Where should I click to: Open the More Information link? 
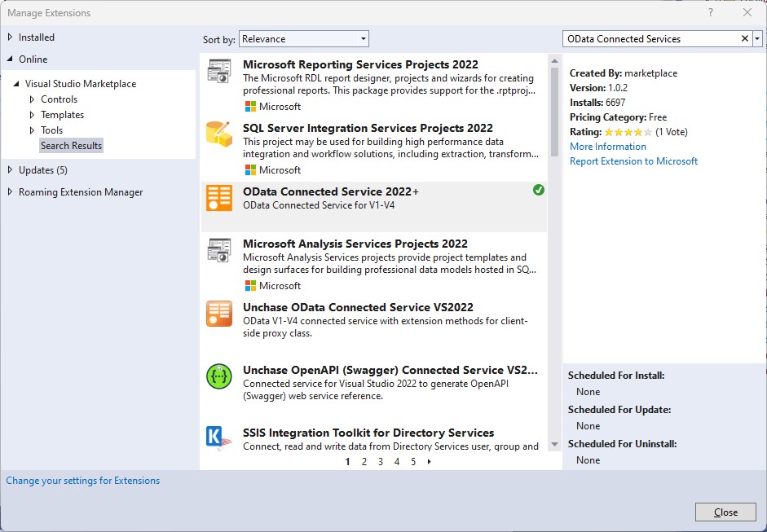coord(608,147)
